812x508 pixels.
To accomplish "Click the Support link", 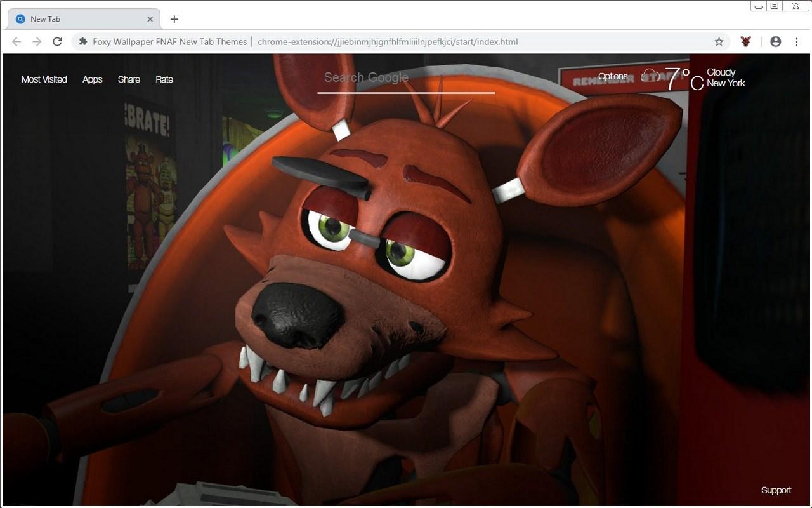I will [776, 490].
